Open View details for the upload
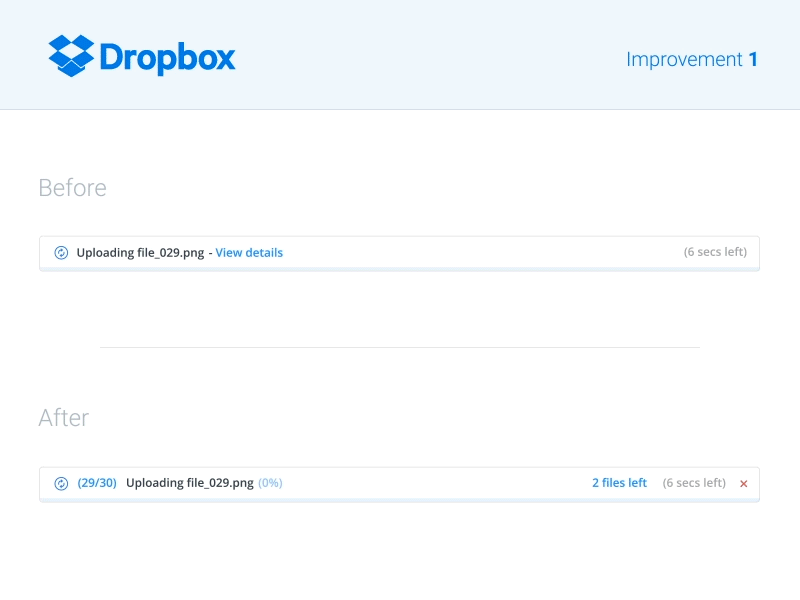Screen dimensions: 800x600 point(248,252)
